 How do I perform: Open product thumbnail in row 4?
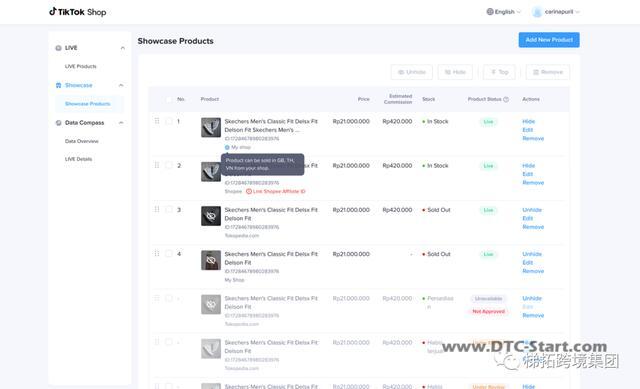(x=211, y=260)
